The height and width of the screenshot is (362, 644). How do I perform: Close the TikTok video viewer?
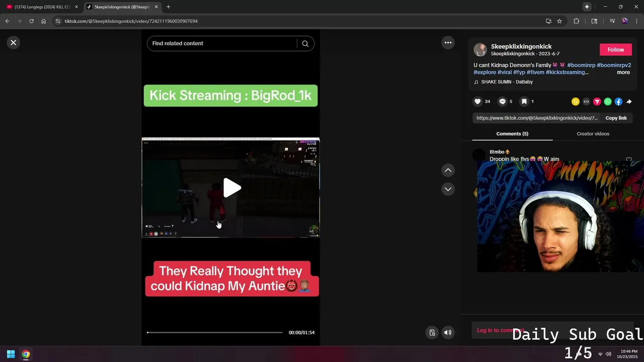pyautogui.click(x=14, y=43)
